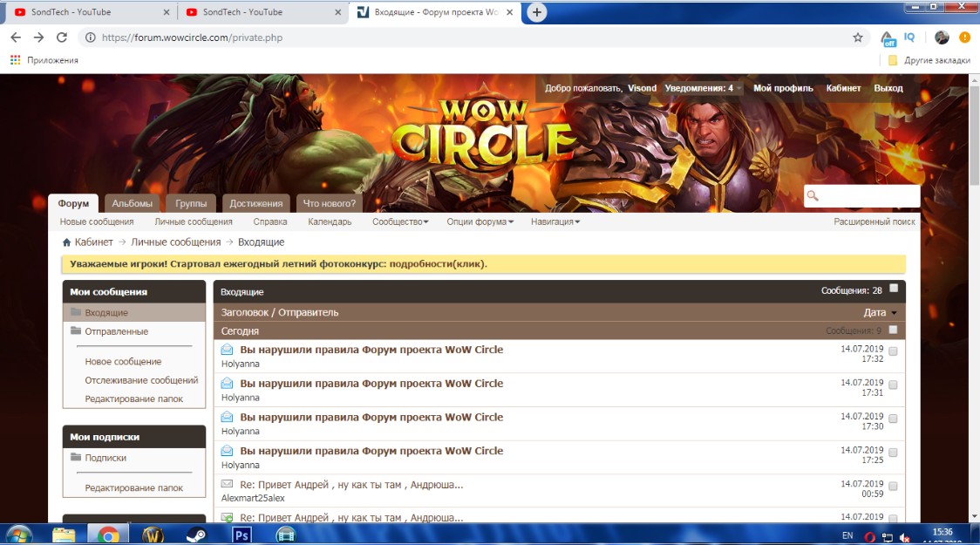Image resolution: width=980 pixels, height=545 pixels.
Task: Open the Опции форума dropdown
Action: pyautogui.click(x=480, y=221)
